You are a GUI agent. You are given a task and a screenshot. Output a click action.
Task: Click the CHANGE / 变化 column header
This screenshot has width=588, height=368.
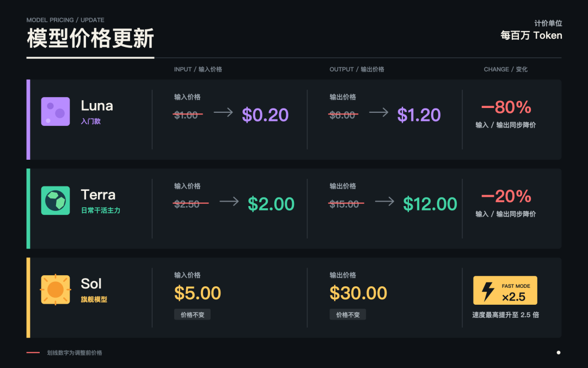pos(505,69)
